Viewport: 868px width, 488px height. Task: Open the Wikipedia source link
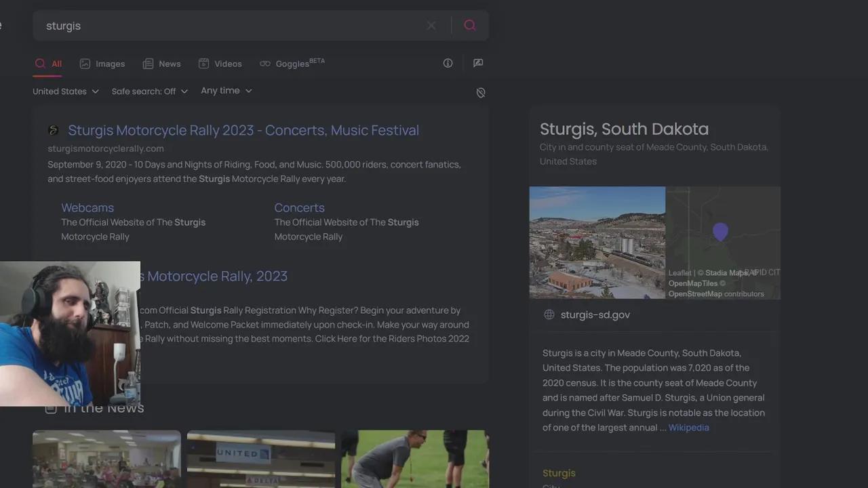point(689,428)
